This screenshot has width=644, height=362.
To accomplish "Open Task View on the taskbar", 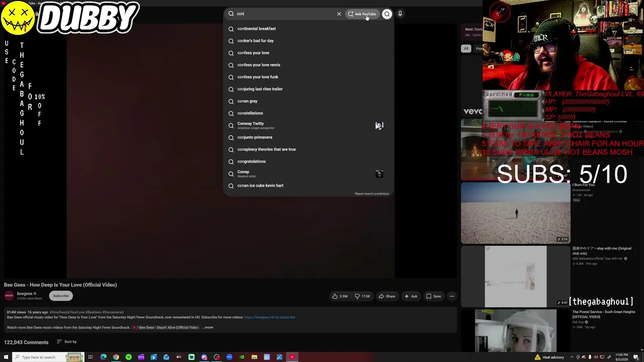I will (91, 357).
